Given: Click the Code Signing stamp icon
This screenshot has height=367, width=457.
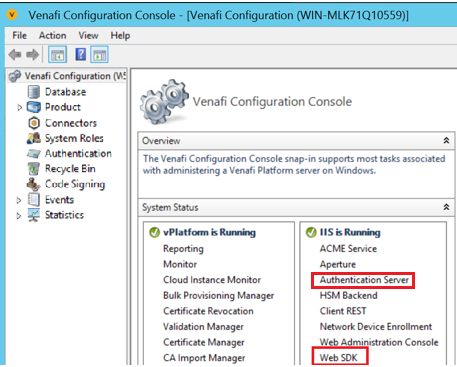Looking at the screenshot, I should 34,184.
